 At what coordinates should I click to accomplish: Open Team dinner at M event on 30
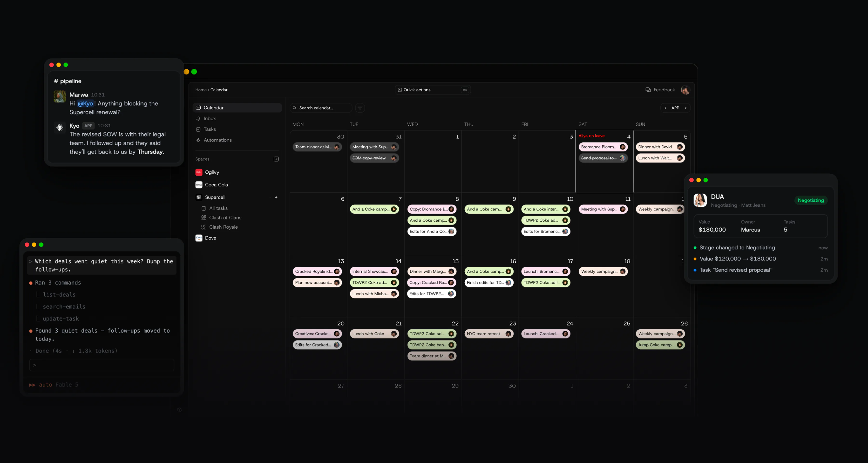tap(317, 147)
